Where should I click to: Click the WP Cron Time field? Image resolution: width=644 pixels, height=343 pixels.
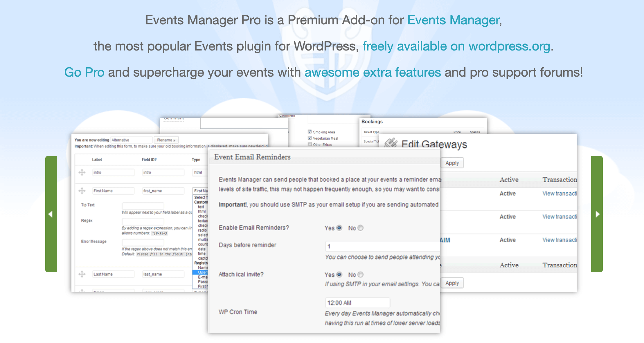357,303
